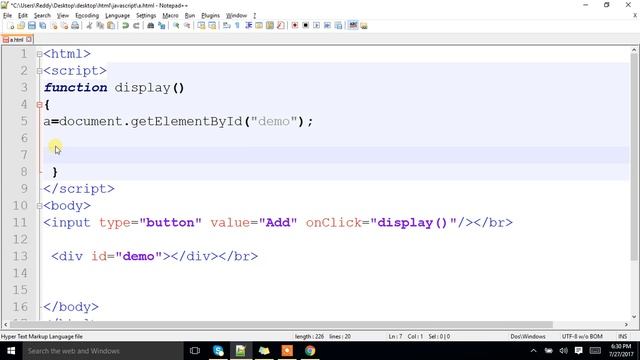Click the INS status bar indicator
The image size is (640, 360).
pyautogui.click(x=622, y=336)
